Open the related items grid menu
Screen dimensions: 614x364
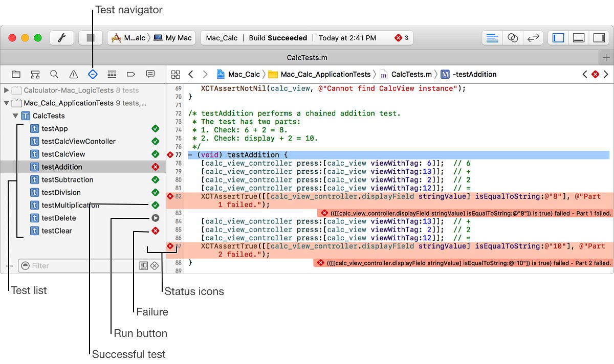176,74
